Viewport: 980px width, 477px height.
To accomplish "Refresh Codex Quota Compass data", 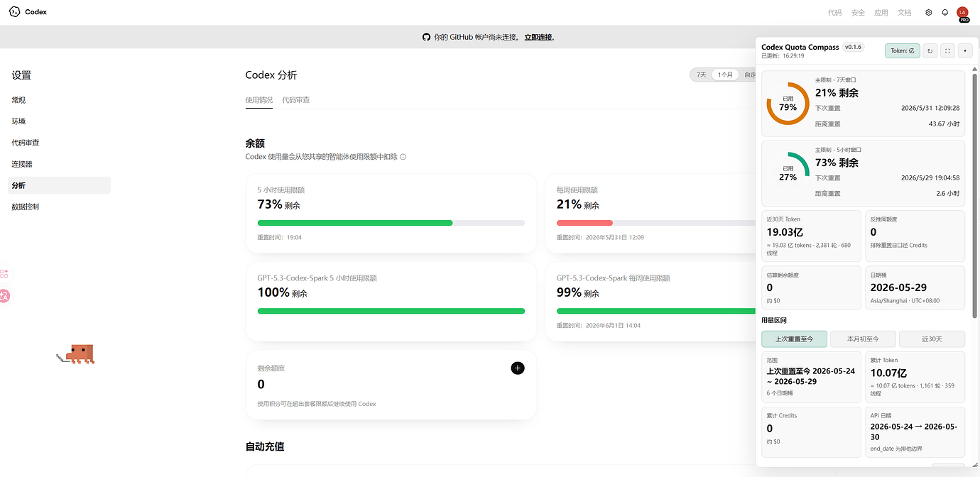I will [x=930, y=51].
